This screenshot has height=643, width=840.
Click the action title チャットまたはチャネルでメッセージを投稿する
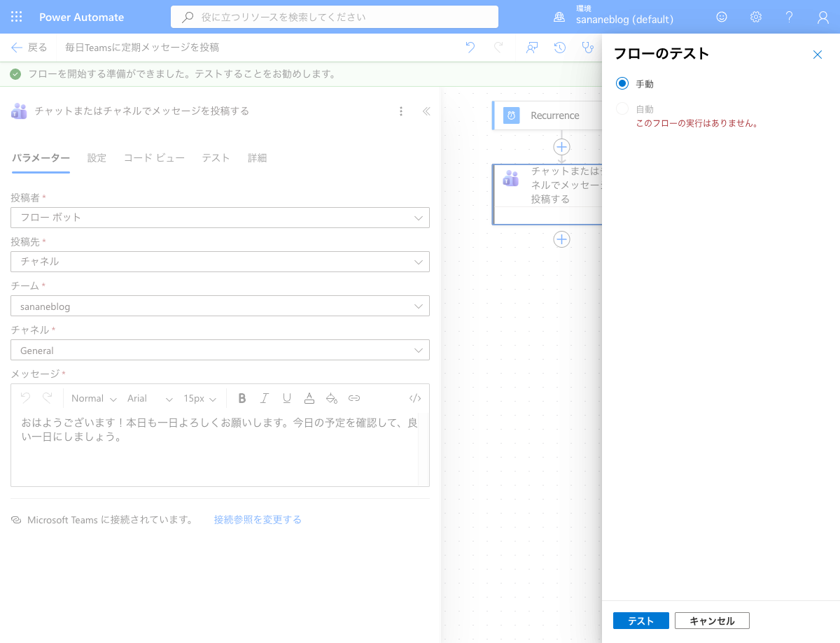(142, 111)
